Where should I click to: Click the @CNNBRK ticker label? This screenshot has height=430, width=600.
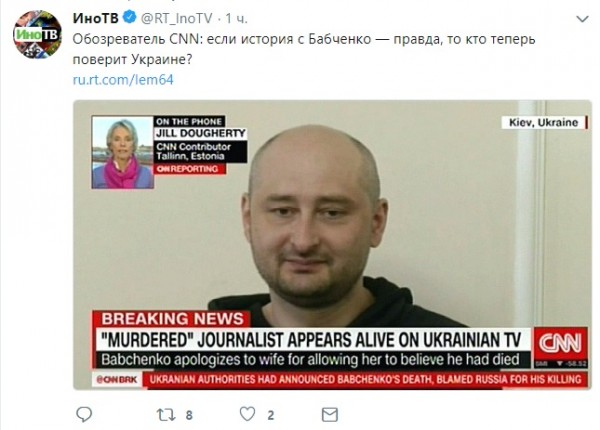118,380
